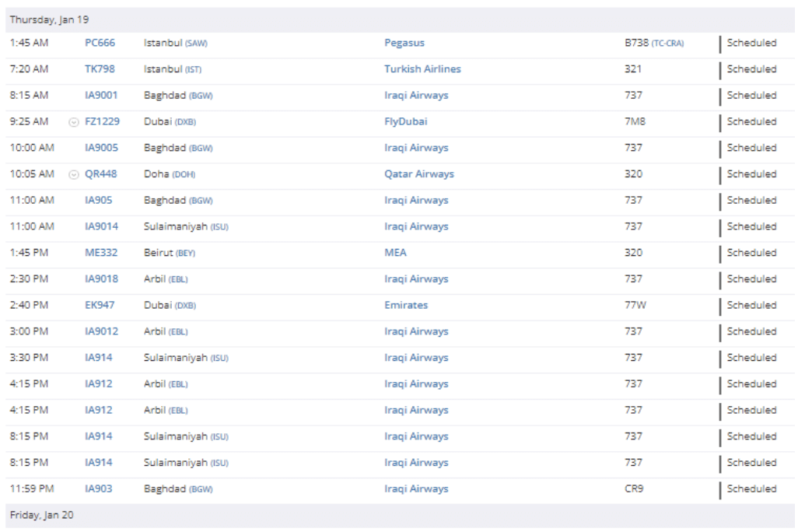This screenshot has width=798, height=532.
Task: Click Iraqi Airways on the IA9001 row
Action: [x=416, y=96]
